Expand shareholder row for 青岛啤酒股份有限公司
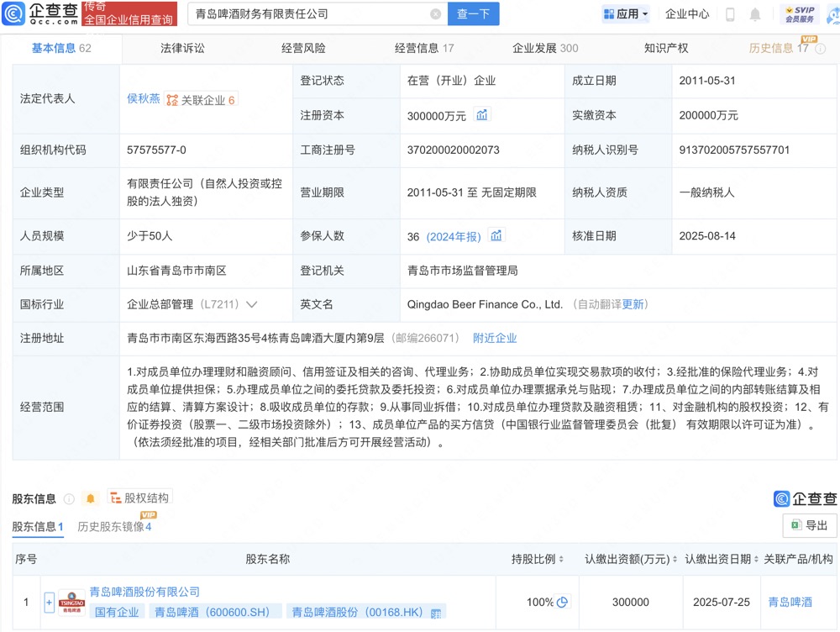The width and height of the screenshot is (840, 632). pos(50,603)
